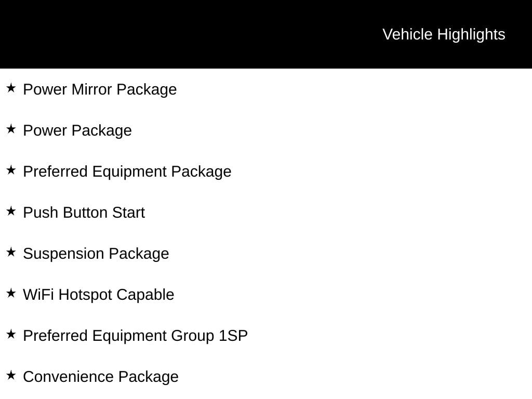
Task: Click the star beside Convenience Package
Action: point(11,376)
